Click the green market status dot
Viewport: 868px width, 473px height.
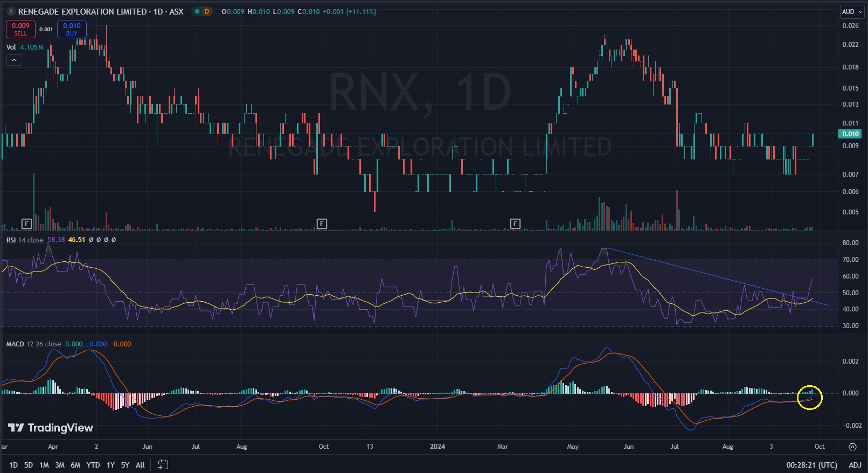pyautogui.click(x=197, y=11)
